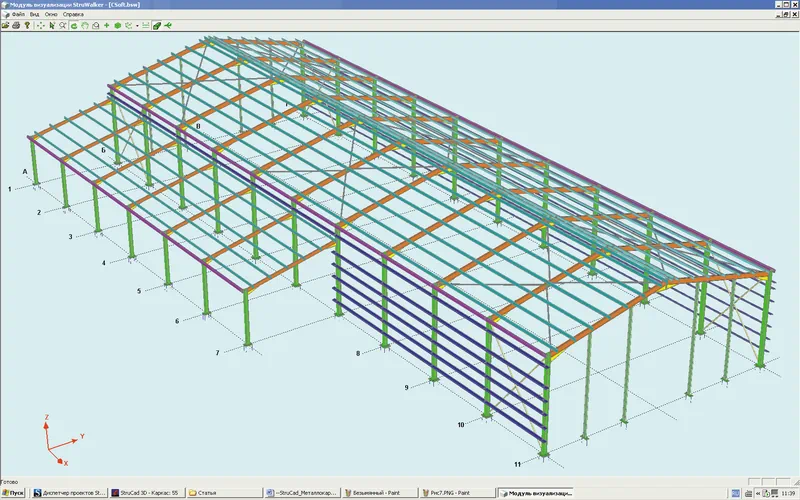Select the zoom magnifier tool
800x500 pixels.
[62, 25]
